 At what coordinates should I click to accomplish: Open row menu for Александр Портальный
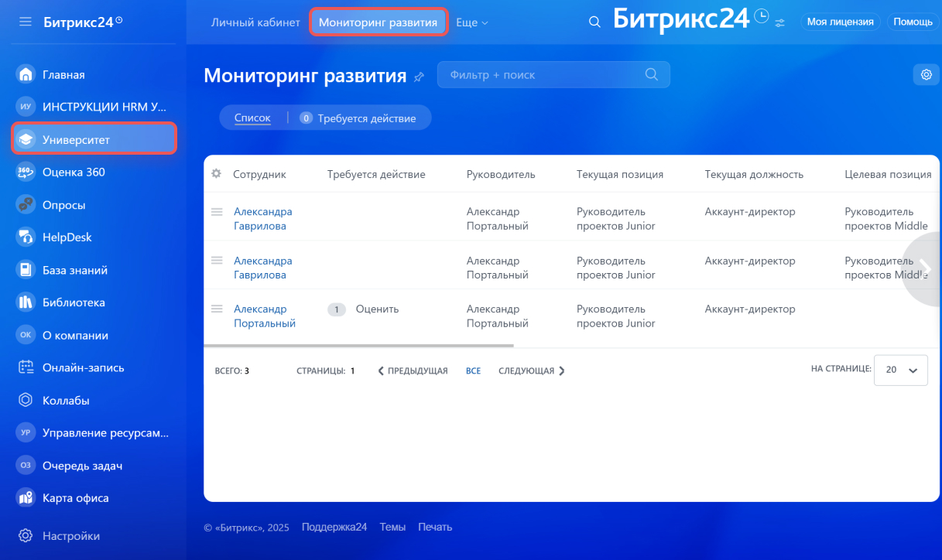click(x=217, y=309)
